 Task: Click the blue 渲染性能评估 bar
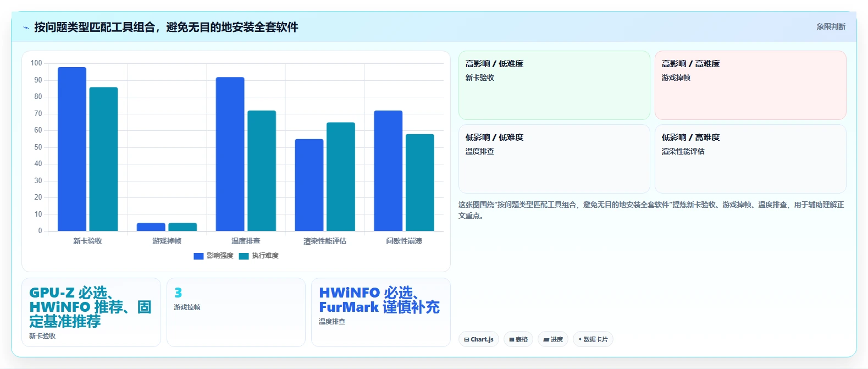pyautogui.click(x=309, y=185)
